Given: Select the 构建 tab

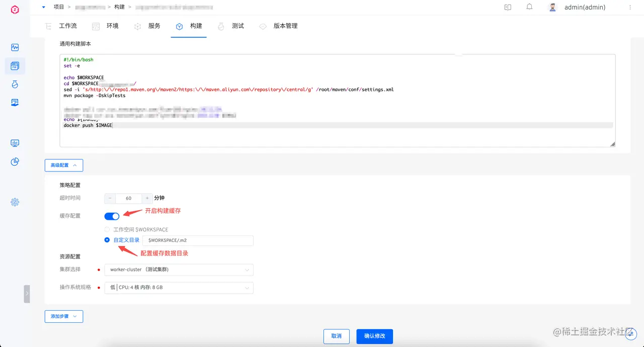Looking at the screenshot, I should point(189,26).
